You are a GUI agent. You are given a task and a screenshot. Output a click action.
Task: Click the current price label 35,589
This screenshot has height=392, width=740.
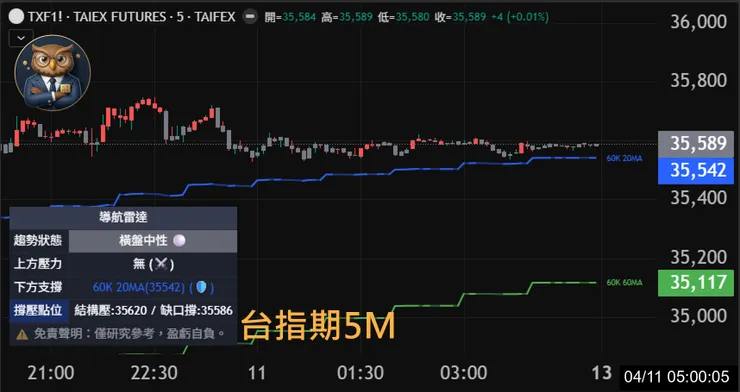click(696, 144)
